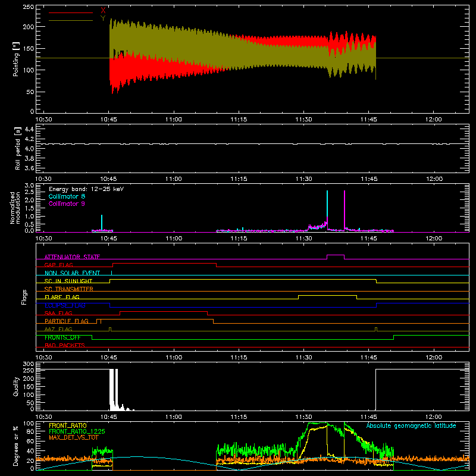Screen dimensions: 476x476
Task: Click the small cyan spike before 10:45
Action: click(102, 223)
